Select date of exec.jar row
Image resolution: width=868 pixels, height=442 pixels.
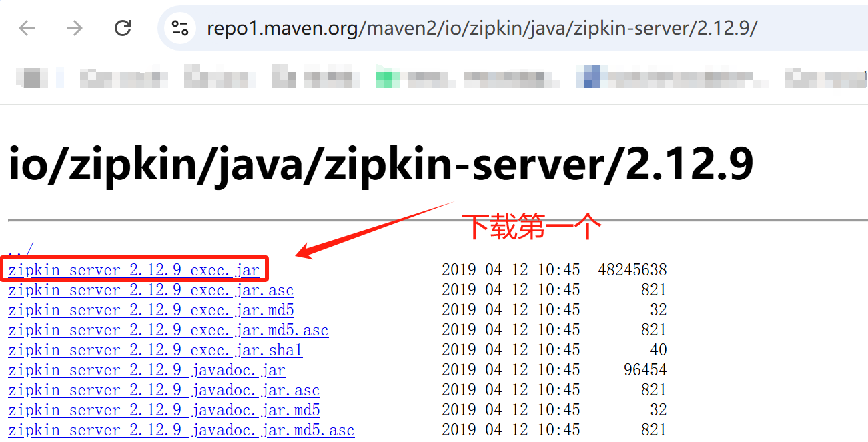tap(511, 270)
